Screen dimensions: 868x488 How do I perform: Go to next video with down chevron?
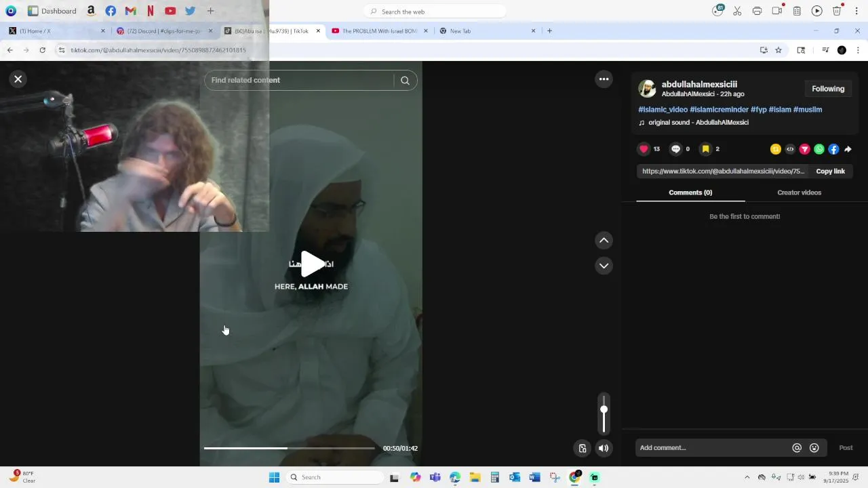[x=604, y=266]
